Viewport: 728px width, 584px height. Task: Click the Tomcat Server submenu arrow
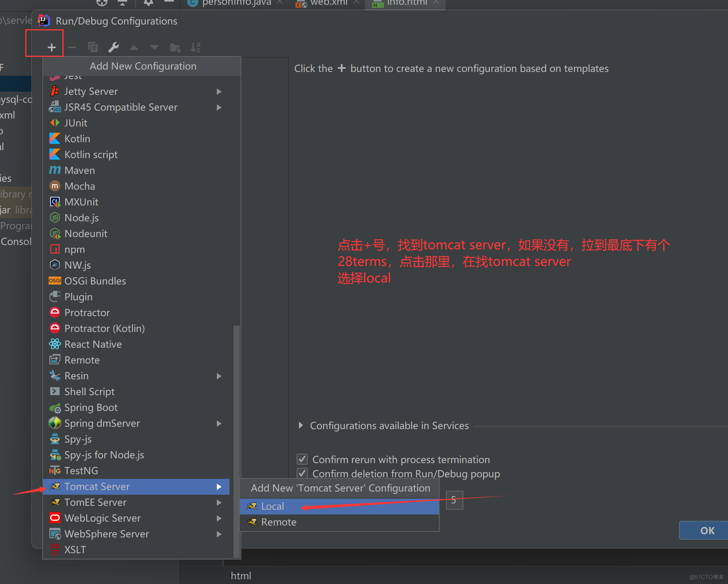(x=219, y=487)
